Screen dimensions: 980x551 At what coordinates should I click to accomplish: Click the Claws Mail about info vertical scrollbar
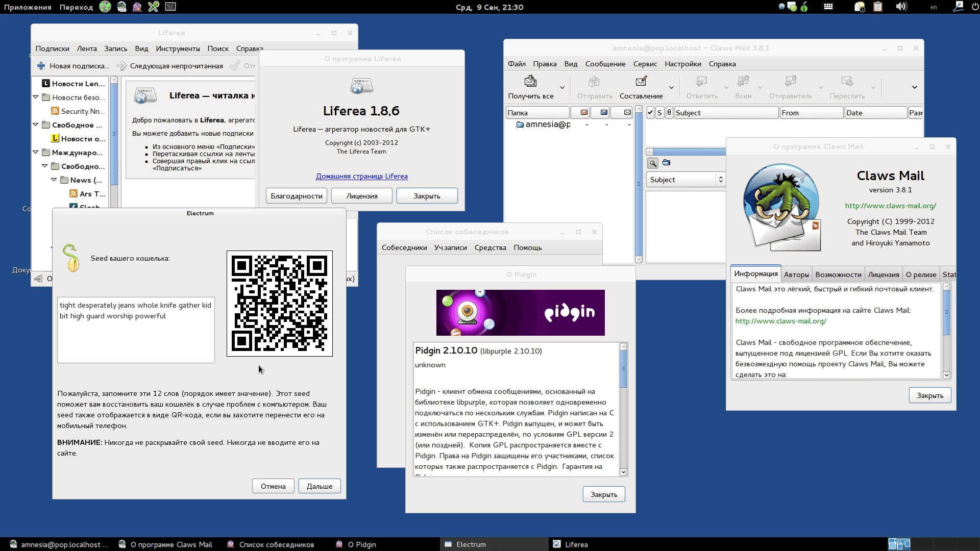[946, 331]
